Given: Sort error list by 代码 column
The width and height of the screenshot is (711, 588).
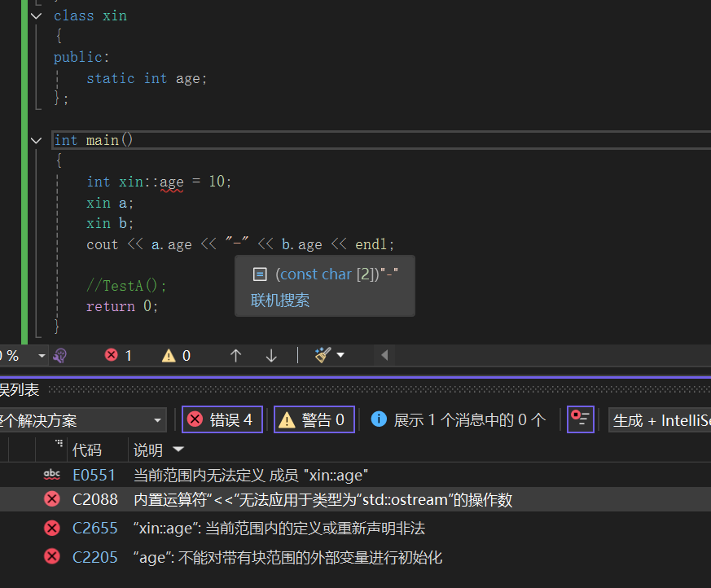Looking at the screenshot, I should (x=86, y=450).
